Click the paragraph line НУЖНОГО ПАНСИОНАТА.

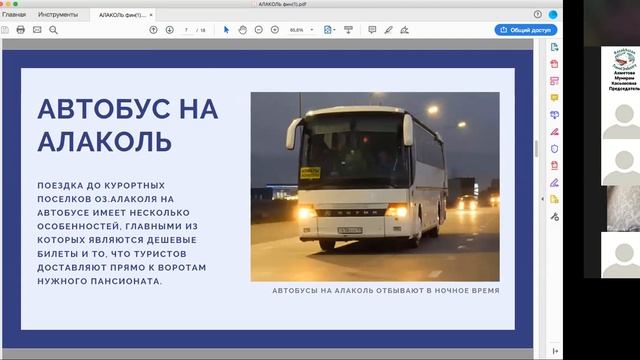(x=100, y=281)
